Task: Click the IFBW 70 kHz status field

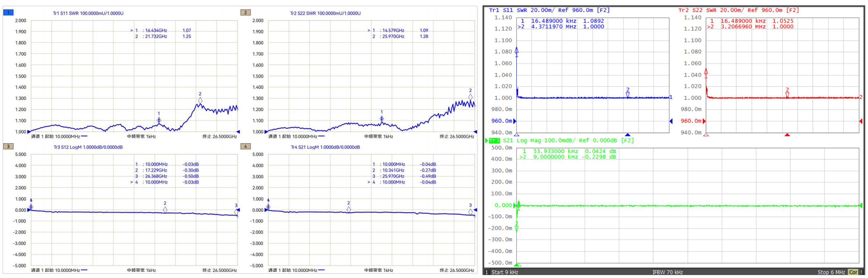Action: pyautogui.click(x=667, y=272)
